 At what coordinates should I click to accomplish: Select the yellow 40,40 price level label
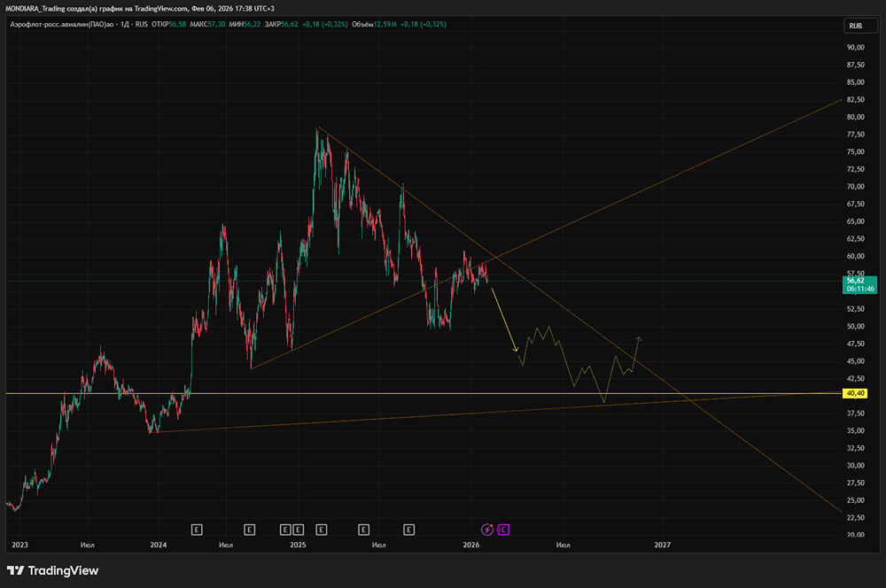pos(855,392)
